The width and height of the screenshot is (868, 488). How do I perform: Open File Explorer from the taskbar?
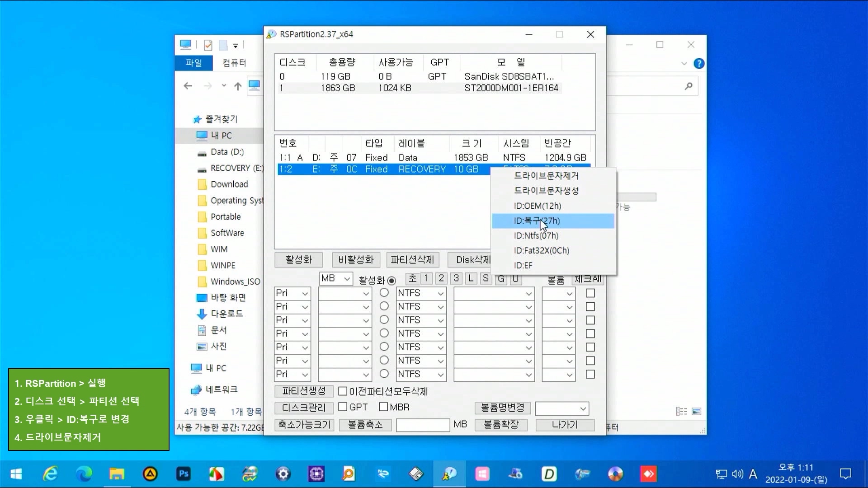point(117,474)
